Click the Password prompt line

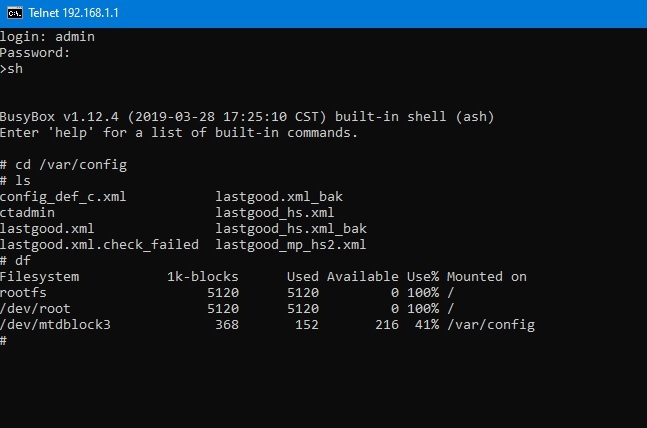click(x=35, y=52)
